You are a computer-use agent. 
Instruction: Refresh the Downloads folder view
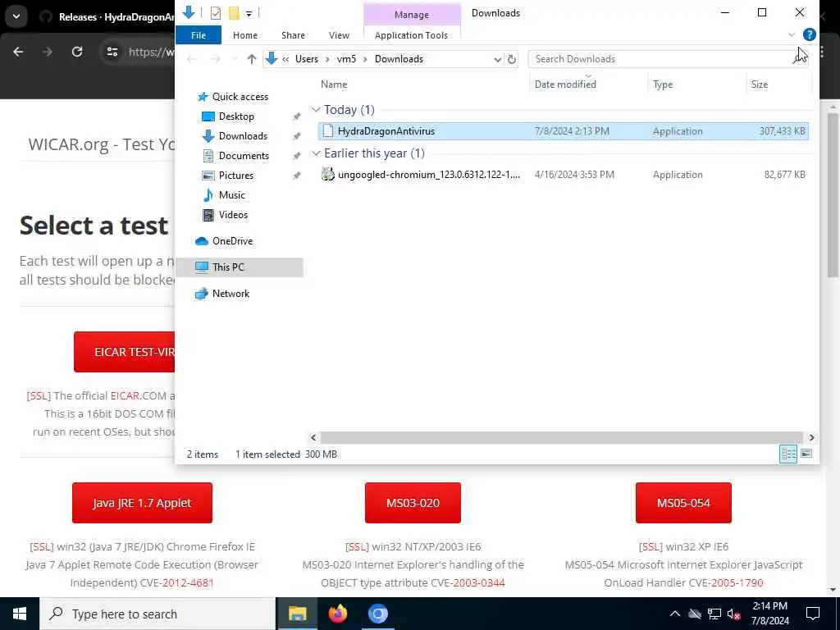tap(512, 59)
